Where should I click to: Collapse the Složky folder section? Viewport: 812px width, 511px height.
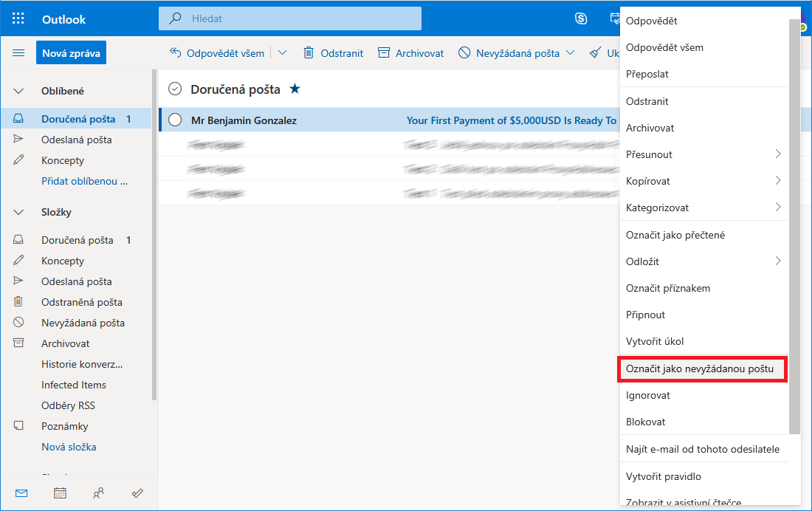18,212
